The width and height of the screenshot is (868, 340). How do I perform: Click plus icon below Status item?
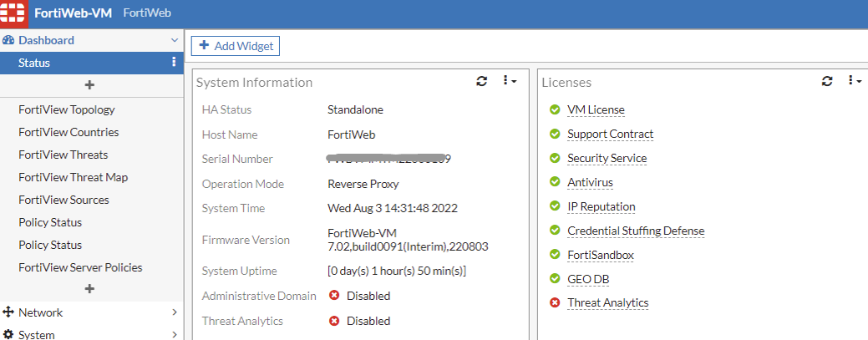(x=90, y=85)
